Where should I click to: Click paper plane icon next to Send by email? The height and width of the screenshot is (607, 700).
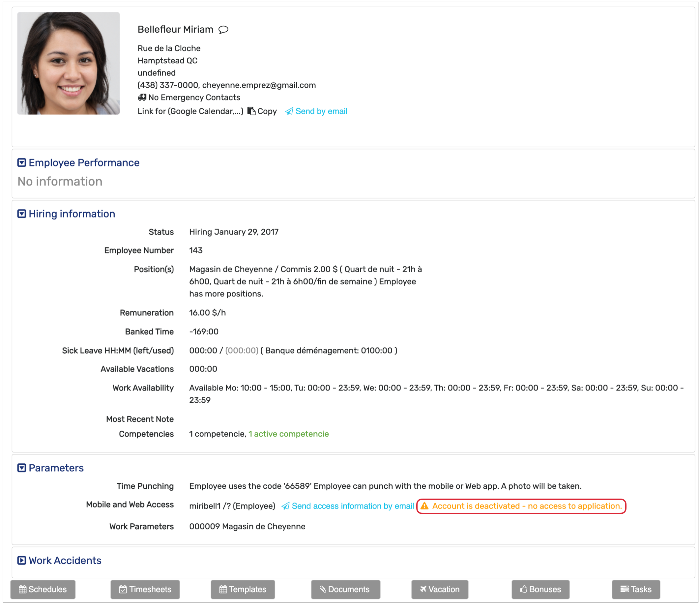pyautogui.click(x=289, y=111)
